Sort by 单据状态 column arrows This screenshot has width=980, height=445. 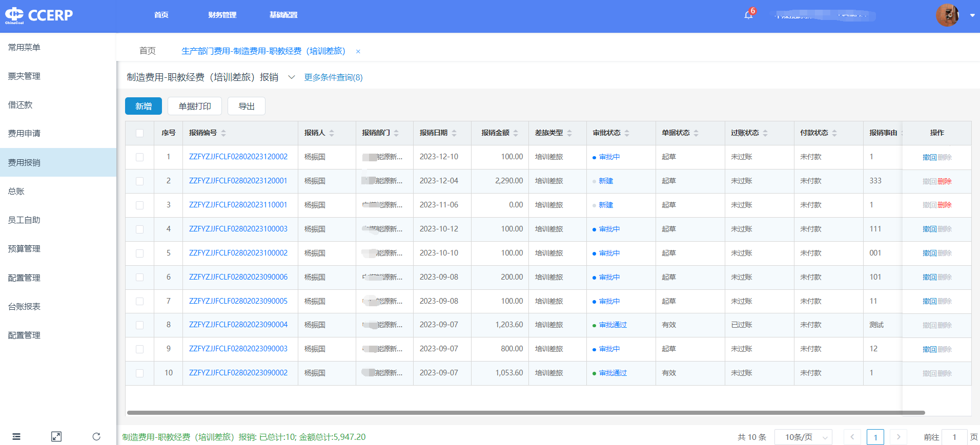(x=696, y=133)
